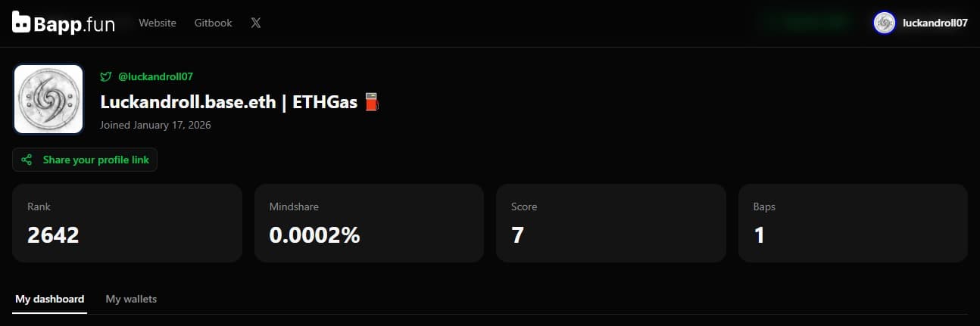Image resolution: width=980 pixels, height=326 pixels.
Task: Open the X social icon in header
Action: [x=256, y=23]
